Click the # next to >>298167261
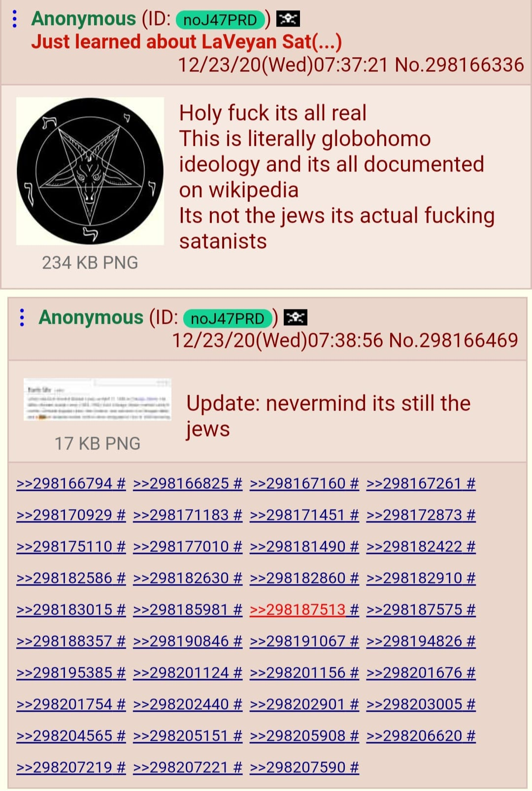The height and width of the screenshot is (791, 532). tap(471, 483)
